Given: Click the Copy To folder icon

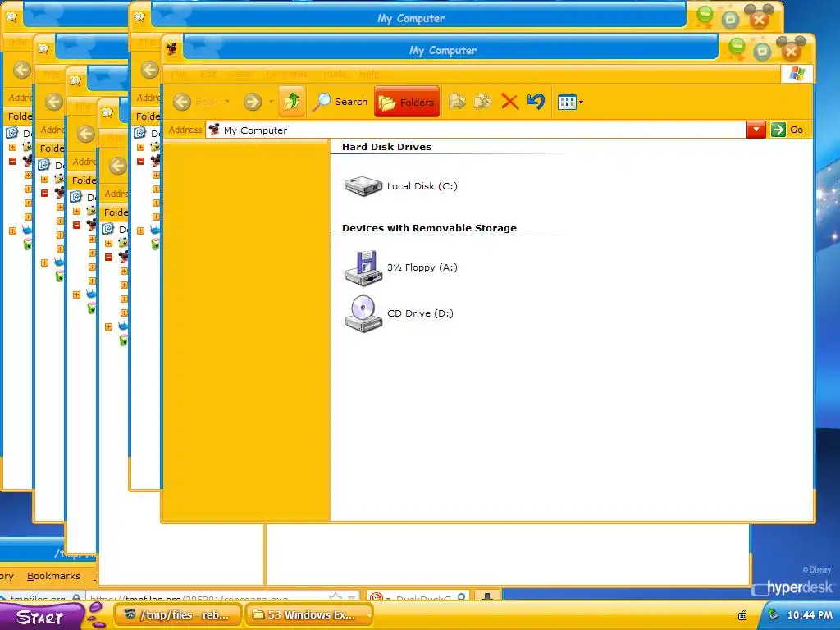Looking at the screenshot, I should [482, 101].
